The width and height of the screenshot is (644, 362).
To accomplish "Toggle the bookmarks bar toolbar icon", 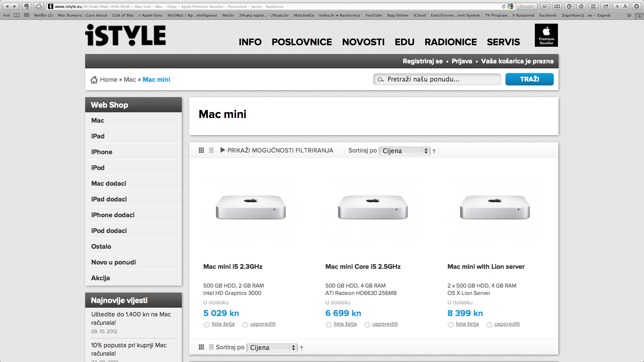I will click(x=593, y=6).
